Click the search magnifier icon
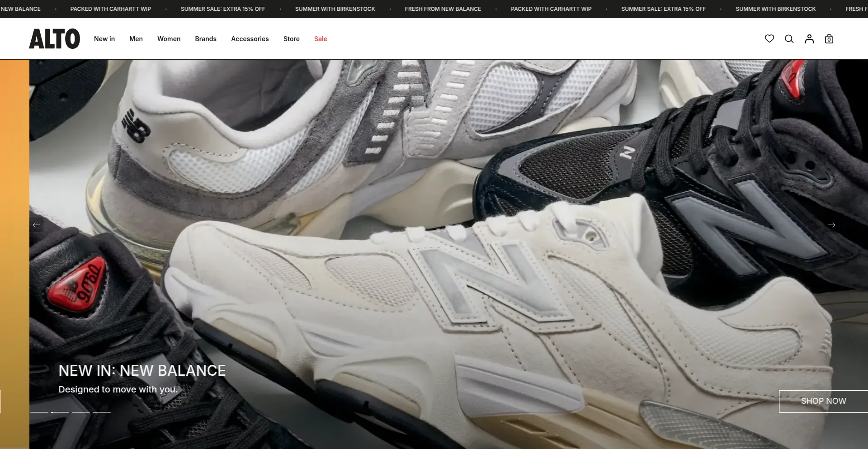This screenshot has width=868, height=449. tap(789, 39)
